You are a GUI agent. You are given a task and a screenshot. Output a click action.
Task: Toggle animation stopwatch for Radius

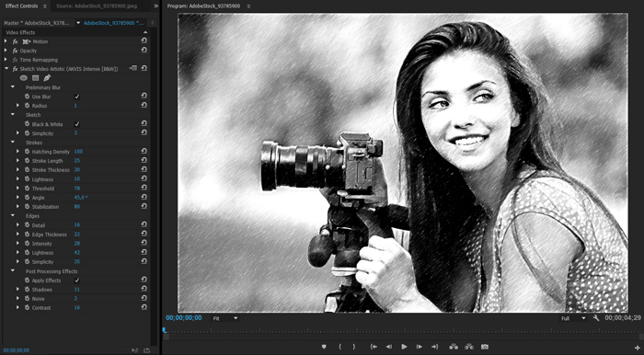tap(27, 106)
